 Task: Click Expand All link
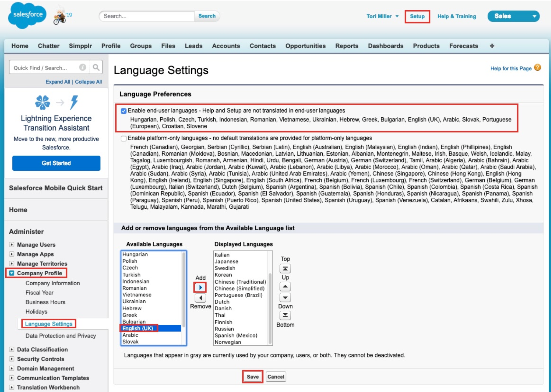(x=58, y=82)
